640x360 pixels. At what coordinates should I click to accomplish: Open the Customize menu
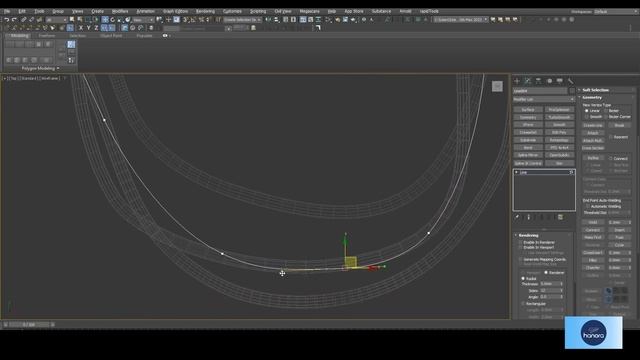(232, 11)
